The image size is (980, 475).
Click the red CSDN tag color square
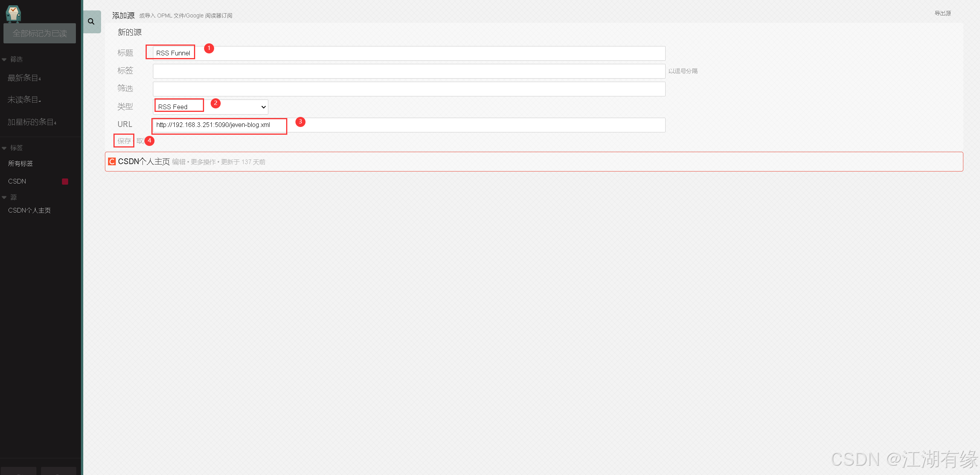click(65, 182)
